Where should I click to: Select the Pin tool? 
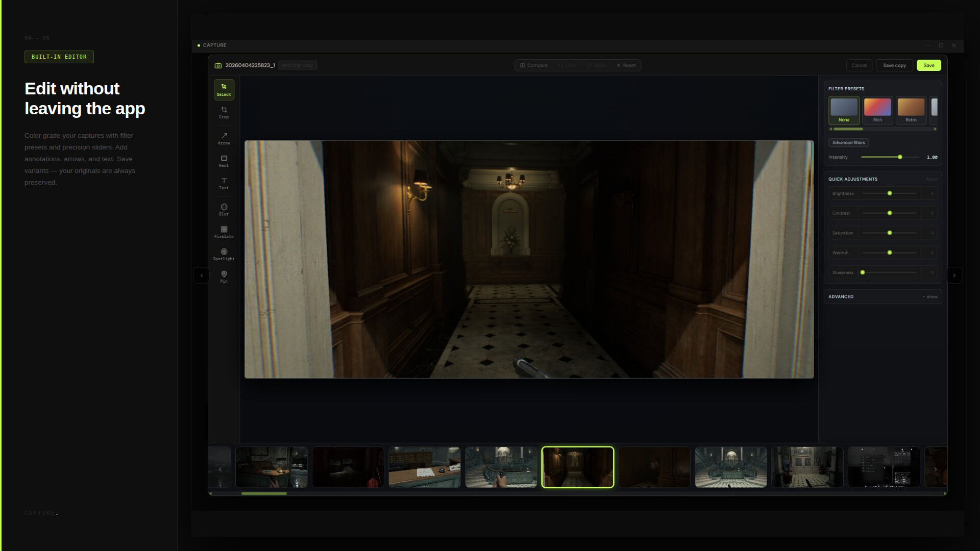[224, 277]
